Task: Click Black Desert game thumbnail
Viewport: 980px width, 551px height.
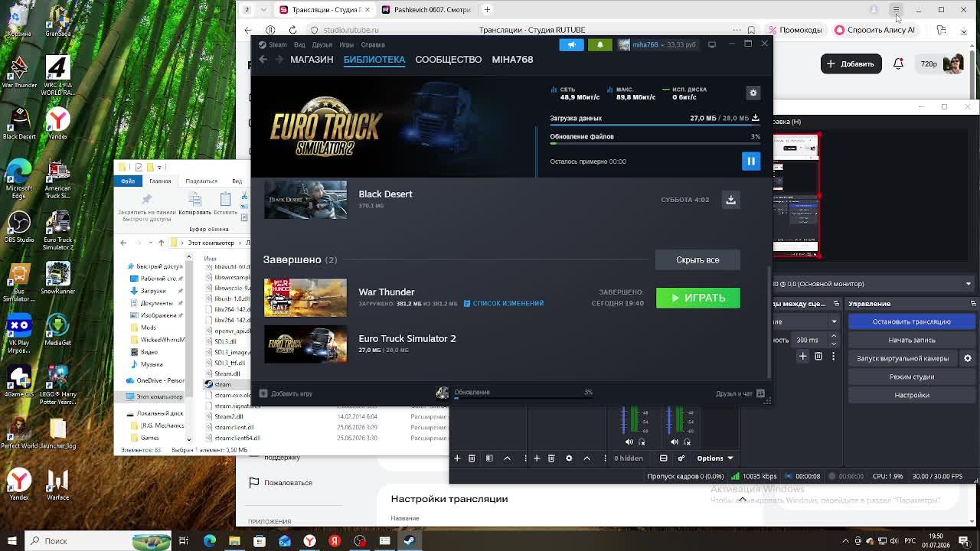Action: coord(305,200)
